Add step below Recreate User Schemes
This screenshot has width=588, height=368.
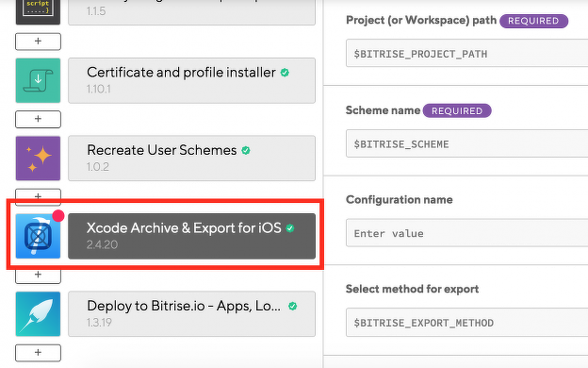pyautogui.click(x=38, y=196)
